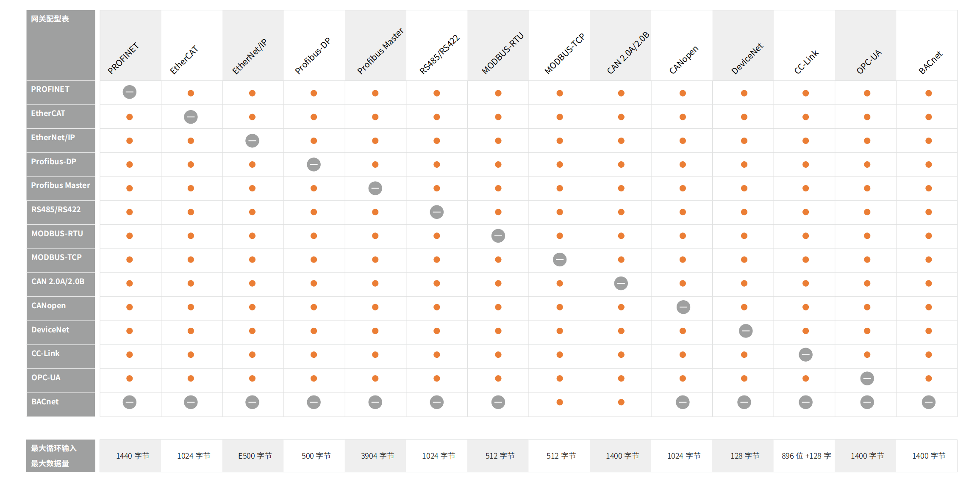
Task: Click the 最大循环输入 row label
Action: click(x=54, y=448)
